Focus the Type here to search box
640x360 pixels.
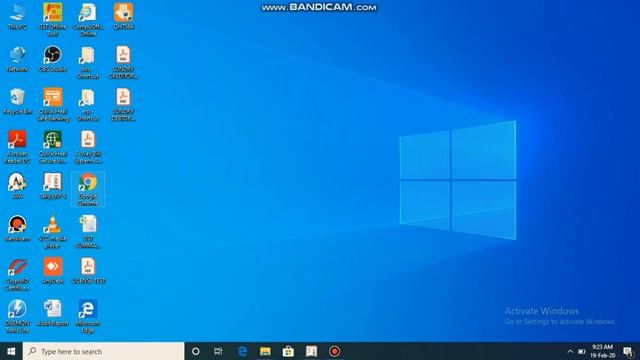pyautogui.click(x=104, y=351)
